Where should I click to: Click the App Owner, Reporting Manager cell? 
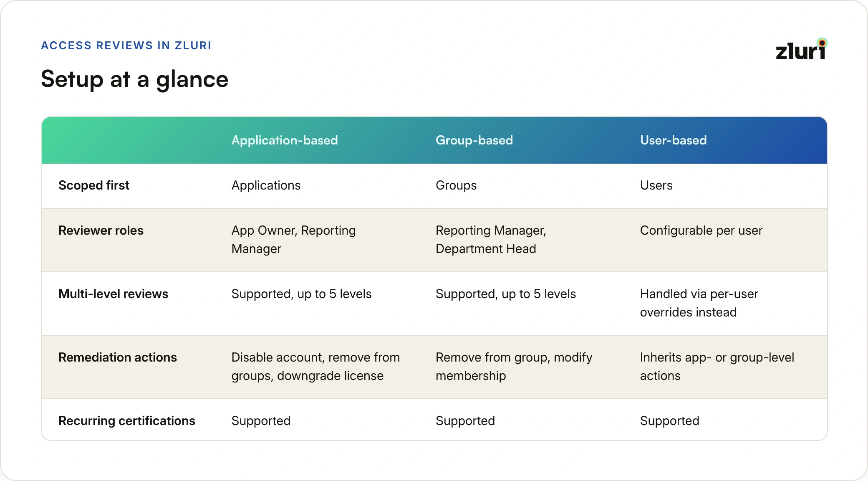[294, 240]
